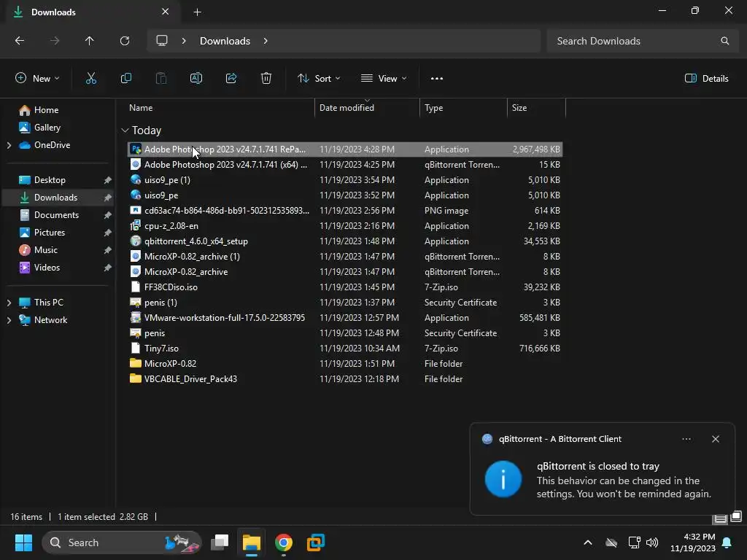Select the cd63ac74 PNG image file
This screenshot has width=747, height=560.
click(x=345, y=211)
